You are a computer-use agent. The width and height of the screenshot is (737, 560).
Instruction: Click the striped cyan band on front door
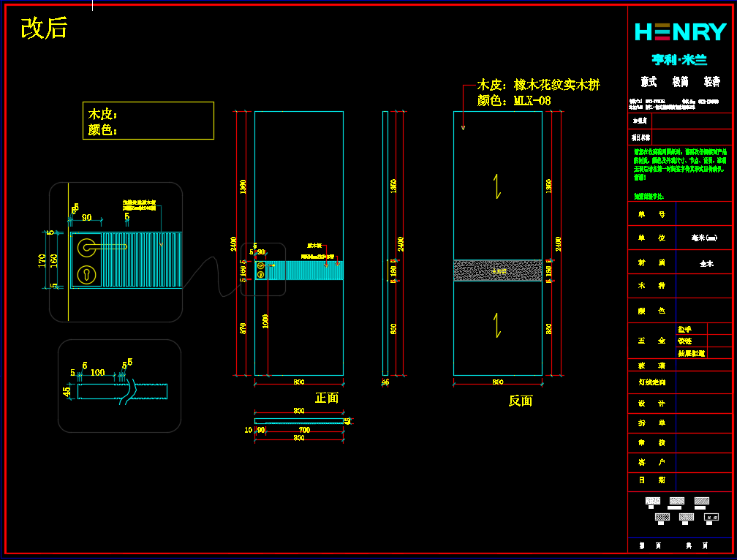(307, 270)
